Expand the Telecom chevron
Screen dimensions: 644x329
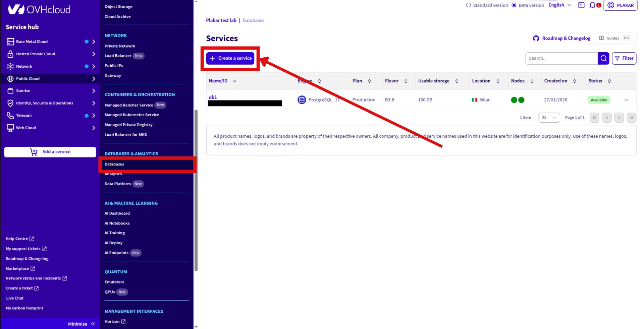(94, 116)
